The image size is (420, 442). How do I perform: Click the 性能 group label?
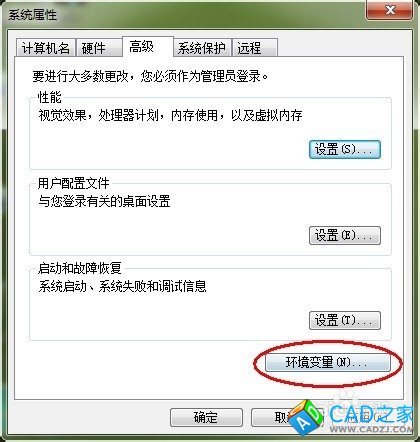point(50,97)
